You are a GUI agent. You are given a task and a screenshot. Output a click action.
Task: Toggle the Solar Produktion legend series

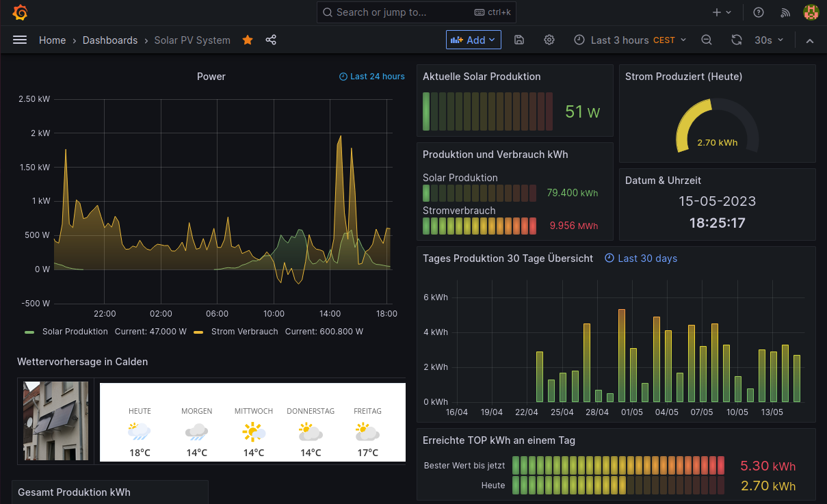click(x=75, y=332)
